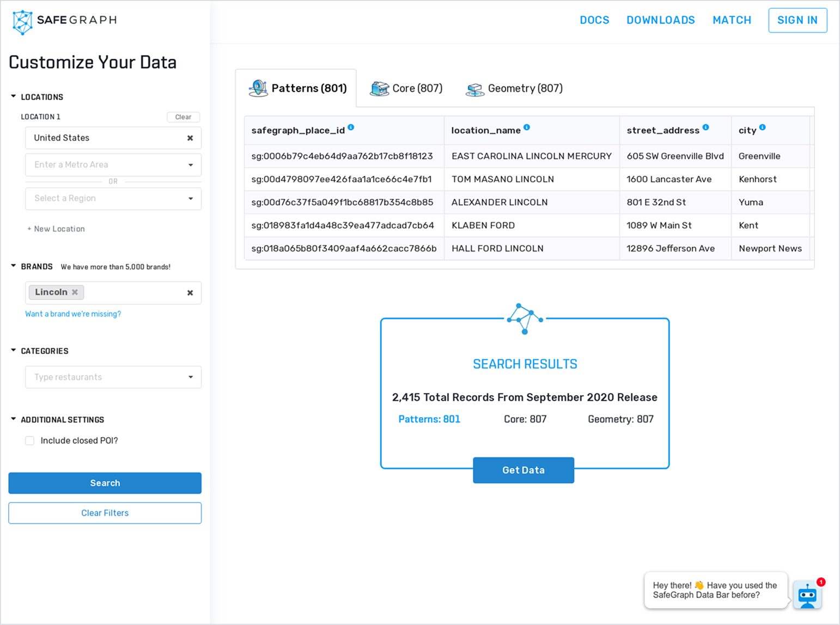Viewport: 840px width, 625px height.
Task: Enable Include closed POI checkbox
Action: pyautogui.click(x=30, y=440)
